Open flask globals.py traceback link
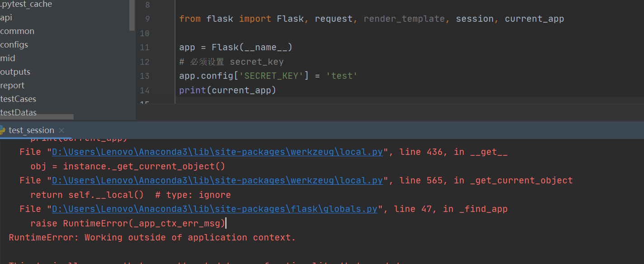 [x=214, y=209]
